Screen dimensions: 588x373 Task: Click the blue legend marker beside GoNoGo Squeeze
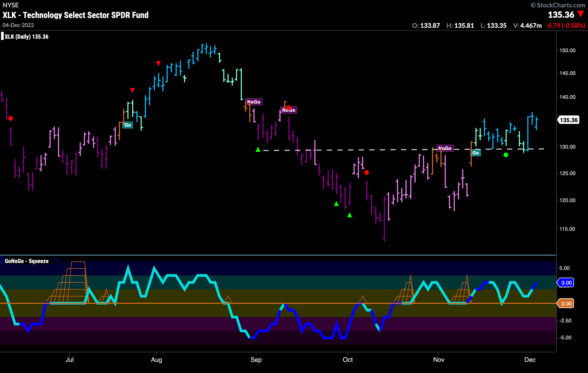pos(2,260)
